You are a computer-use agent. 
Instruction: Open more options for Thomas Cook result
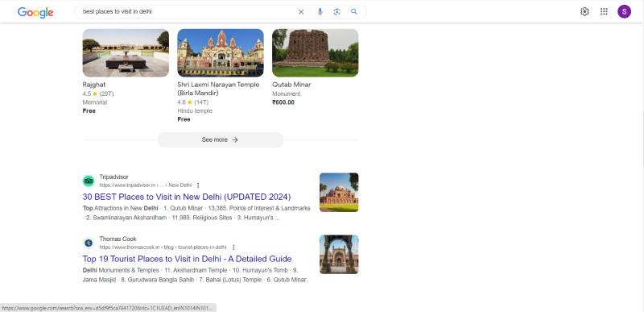233,247
